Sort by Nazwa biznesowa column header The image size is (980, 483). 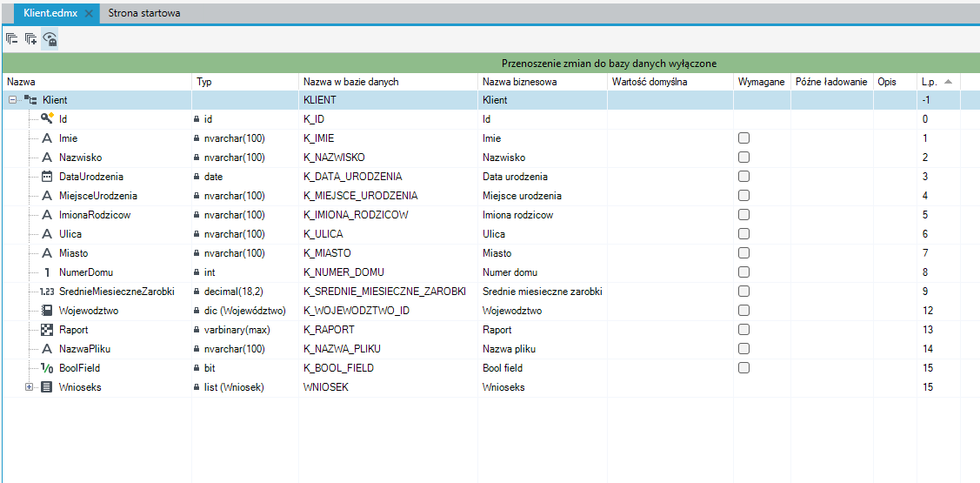(x=543, y=82)
